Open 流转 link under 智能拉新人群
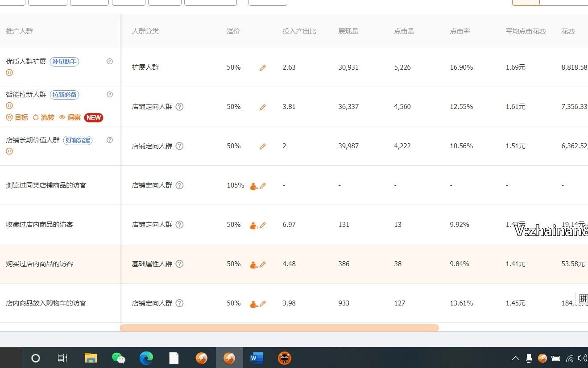Screen dimensions: 588x368 click(x=44, y=117)
